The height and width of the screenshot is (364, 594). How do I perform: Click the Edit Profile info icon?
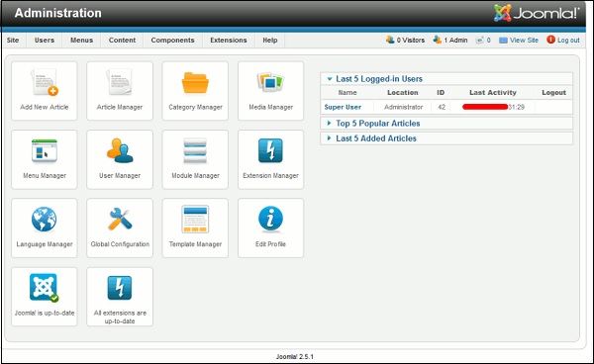point(270,219)
